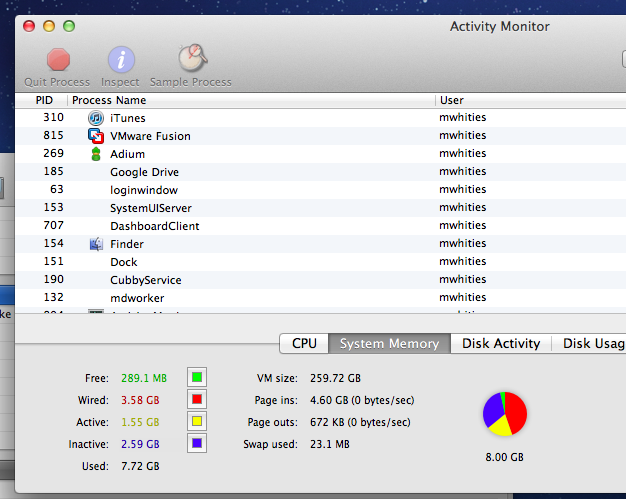Click the Activity Monitor window title

[x=499, y=26]
